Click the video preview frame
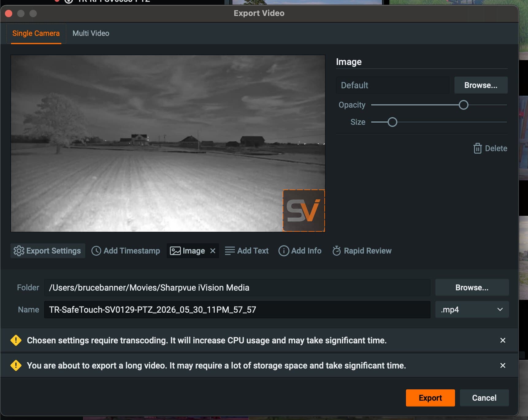 (168, 143)
